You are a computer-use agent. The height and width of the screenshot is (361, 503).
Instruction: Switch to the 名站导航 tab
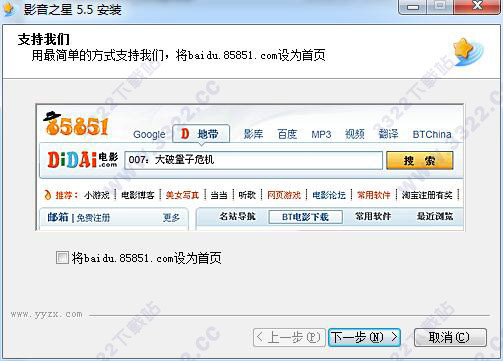click(237, 217)
